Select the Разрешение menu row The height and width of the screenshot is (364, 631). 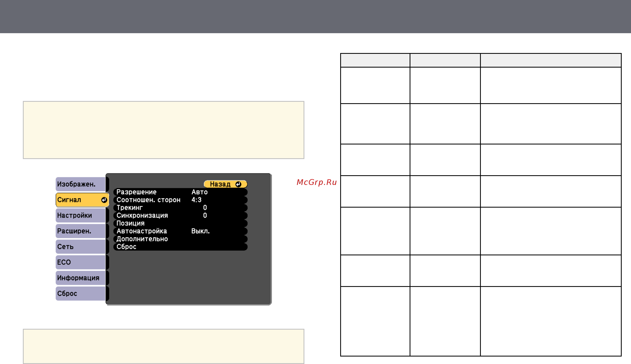tap(181, 192)
